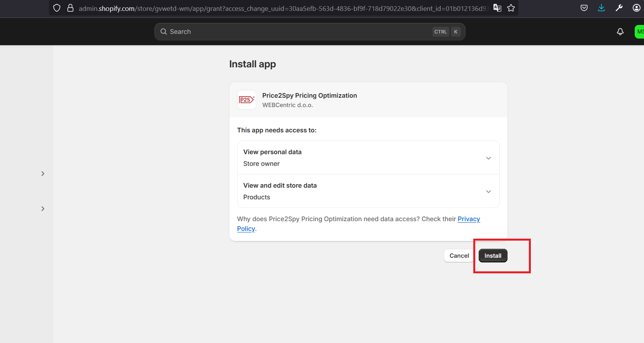The image size is (644, 343).
Task: Click the CTRL shortcut badge
Action: 441,32
